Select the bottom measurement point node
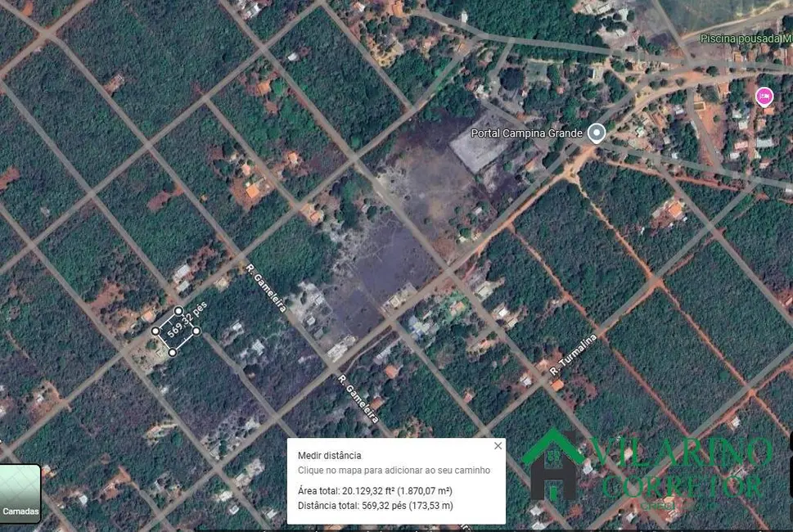Viewport: 793px width, 532px height. coord(172,353)
